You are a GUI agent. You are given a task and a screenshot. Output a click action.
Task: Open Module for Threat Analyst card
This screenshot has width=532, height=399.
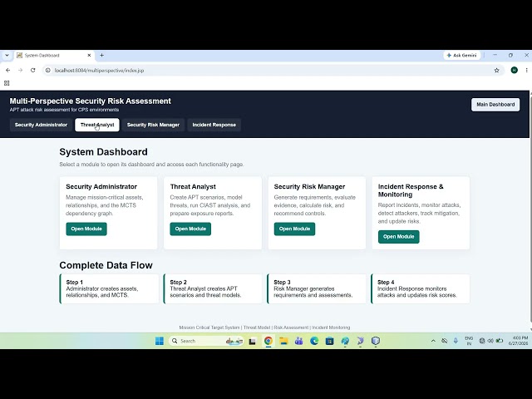(x=190, y=229)
